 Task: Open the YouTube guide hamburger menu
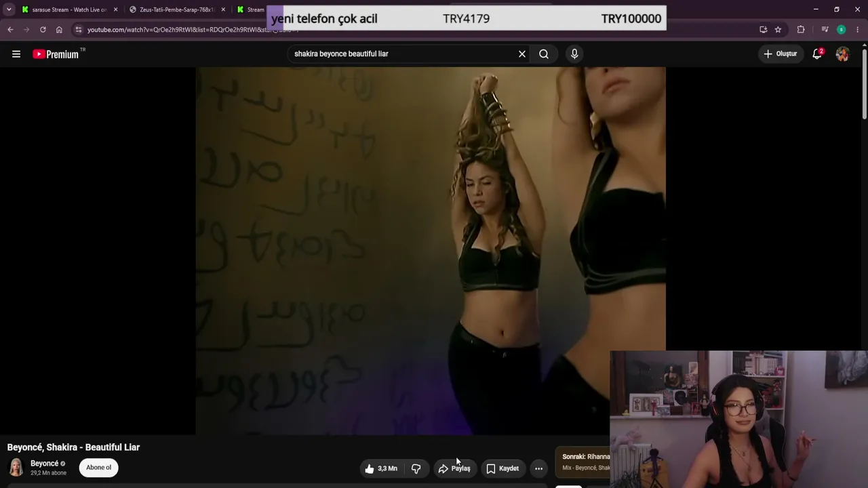(16, 54)
